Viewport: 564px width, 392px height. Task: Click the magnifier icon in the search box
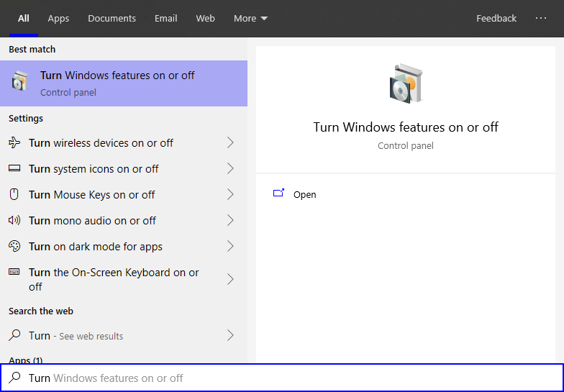tap(14, 377)
